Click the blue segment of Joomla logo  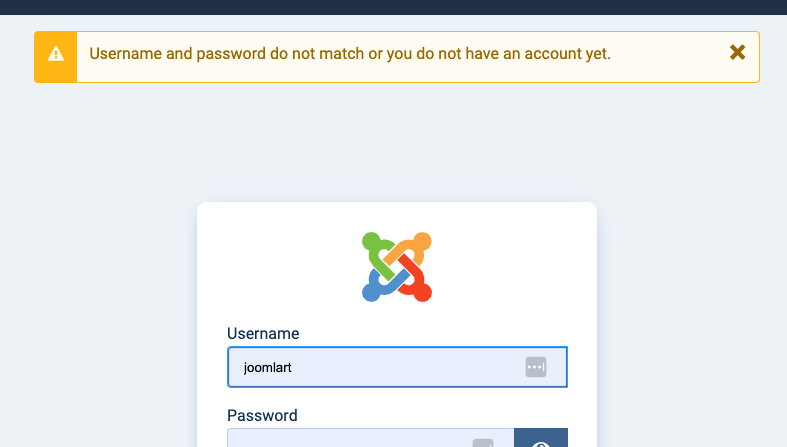click(x=375, y=286)
